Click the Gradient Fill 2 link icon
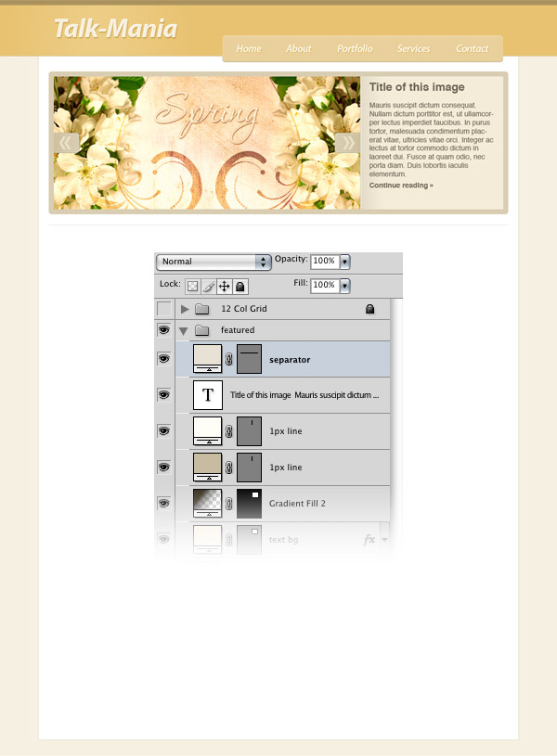Viewport: 557px width, 756px height. (229, 504)
